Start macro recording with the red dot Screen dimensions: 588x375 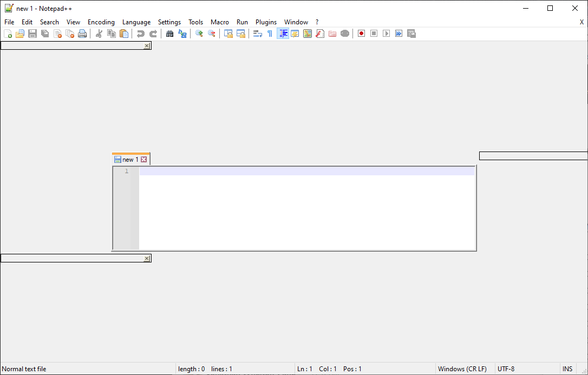[362, 34]
